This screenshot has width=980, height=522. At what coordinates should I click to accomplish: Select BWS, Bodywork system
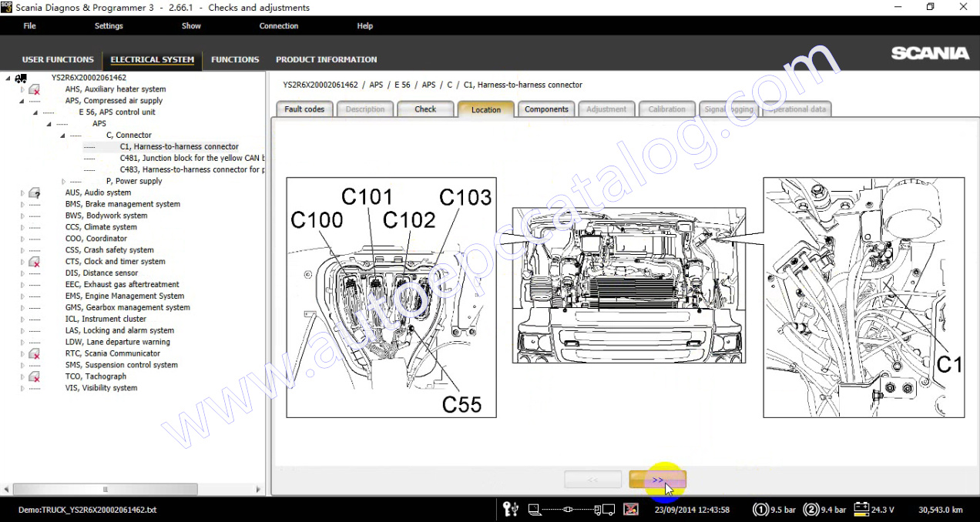pos(106,216)
